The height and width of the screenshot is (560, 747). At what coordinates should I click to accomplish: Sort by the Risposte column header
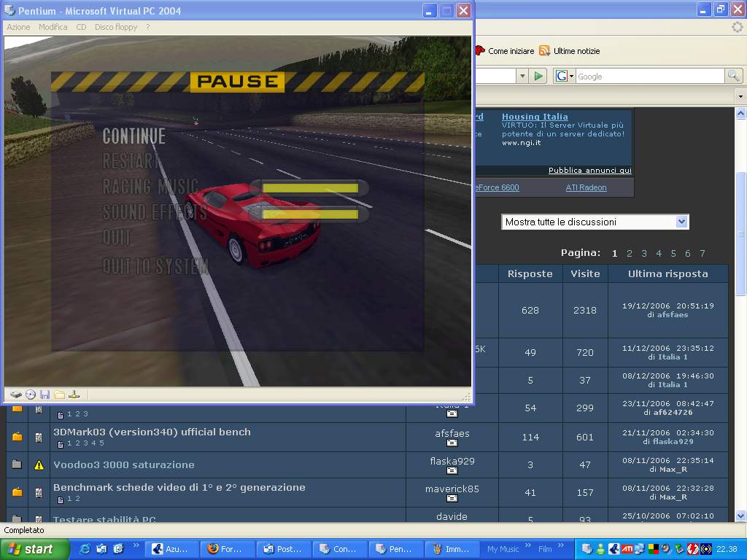coord(530,274)
